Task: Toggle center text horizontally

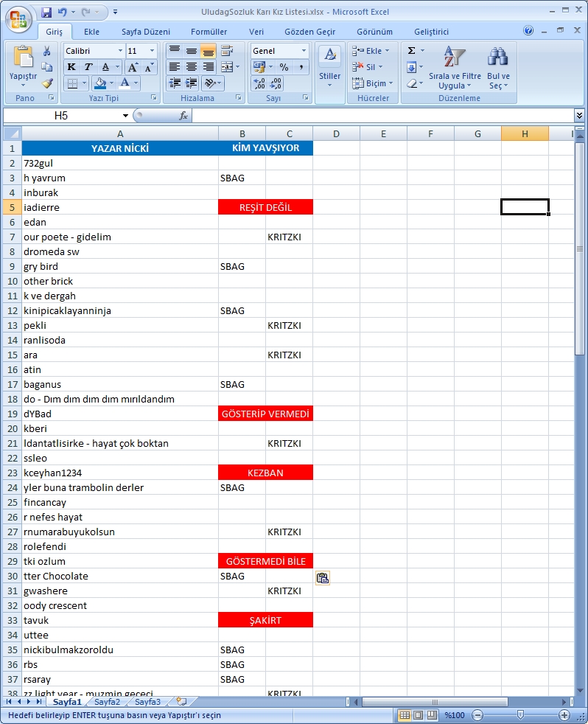Action: (x=191, y=67)
